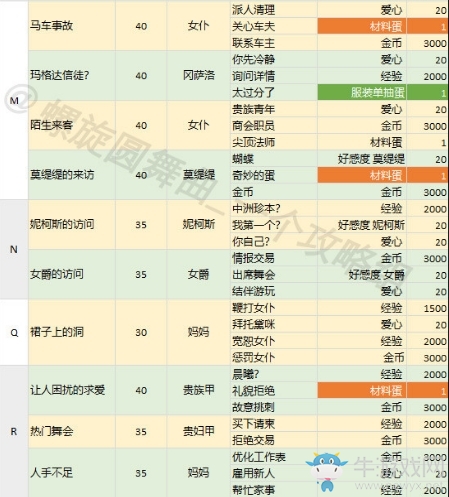Click the 鞭打女仆 choice cell
Viewport: 449px width, 497px height.
click(x=274, y=308)
